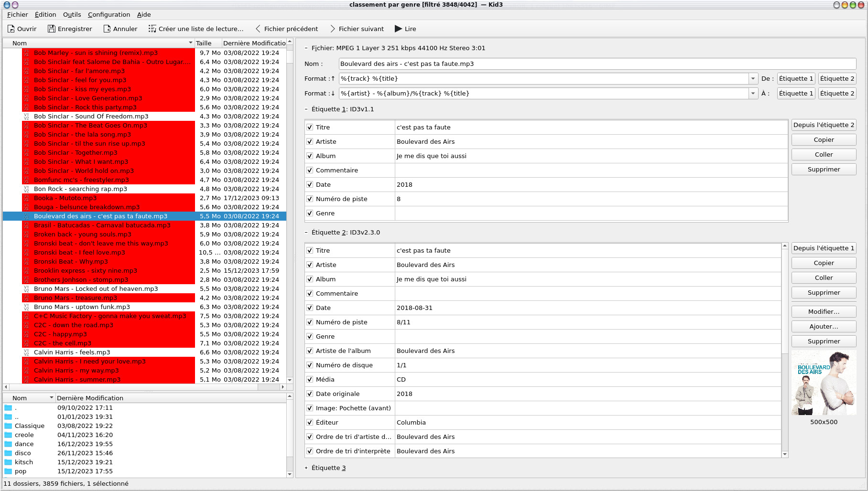
Task: Click the Nom column sort arrow in file list
Action: click(x=191, y=43)
